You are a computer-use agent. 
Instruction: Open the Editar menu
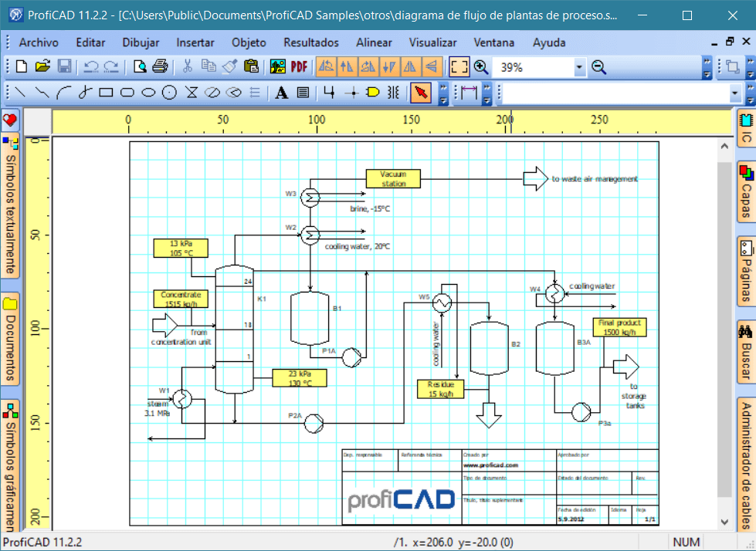click(x=90, y=42)
